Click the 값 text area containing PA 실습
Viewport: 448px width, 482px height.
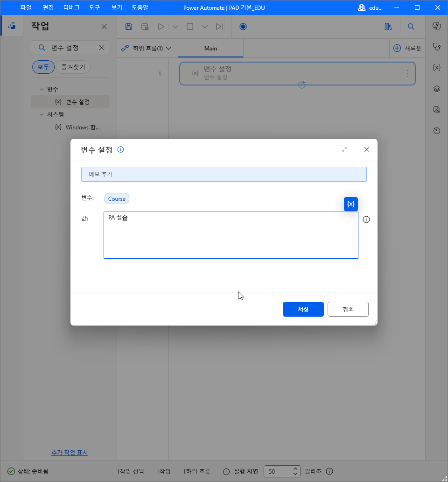coord(231,235)
